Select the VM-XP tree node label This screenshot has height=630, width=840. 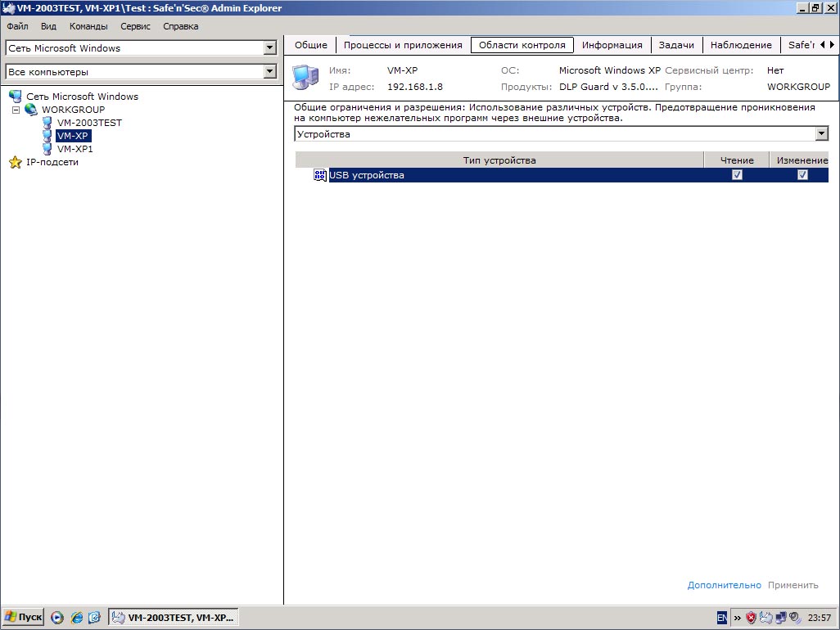(73, 136)
